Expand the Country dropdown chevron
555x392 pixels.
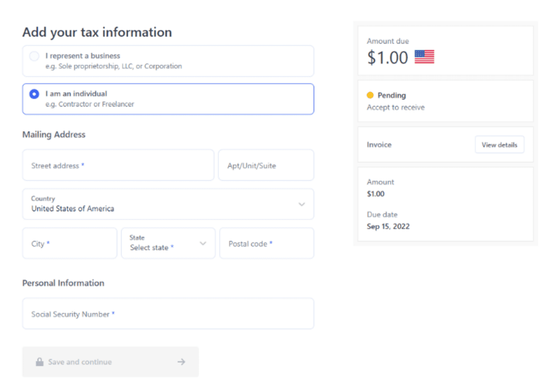301,204
